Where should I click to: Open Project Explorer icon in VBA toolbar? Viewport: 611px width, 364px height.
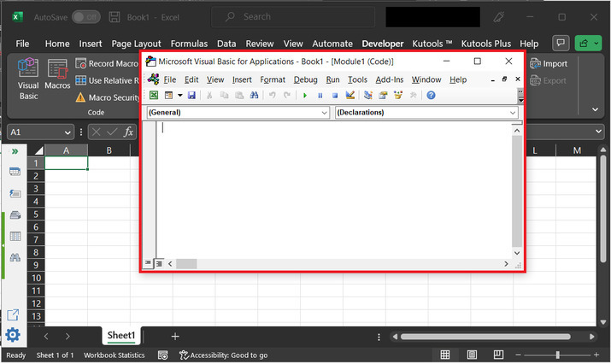(x=367, y=95)
